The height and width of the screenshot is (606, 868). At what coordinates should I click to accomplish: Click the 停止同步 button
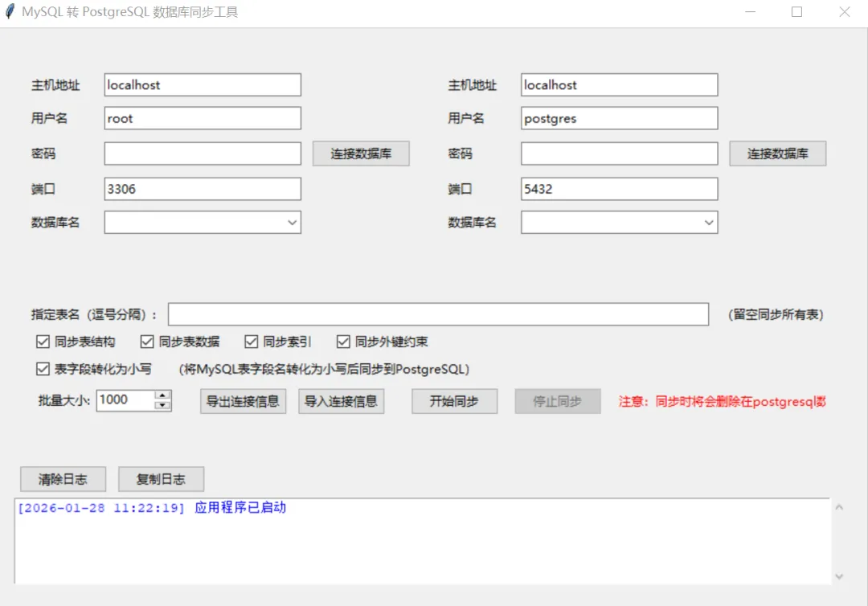[558, 401]
